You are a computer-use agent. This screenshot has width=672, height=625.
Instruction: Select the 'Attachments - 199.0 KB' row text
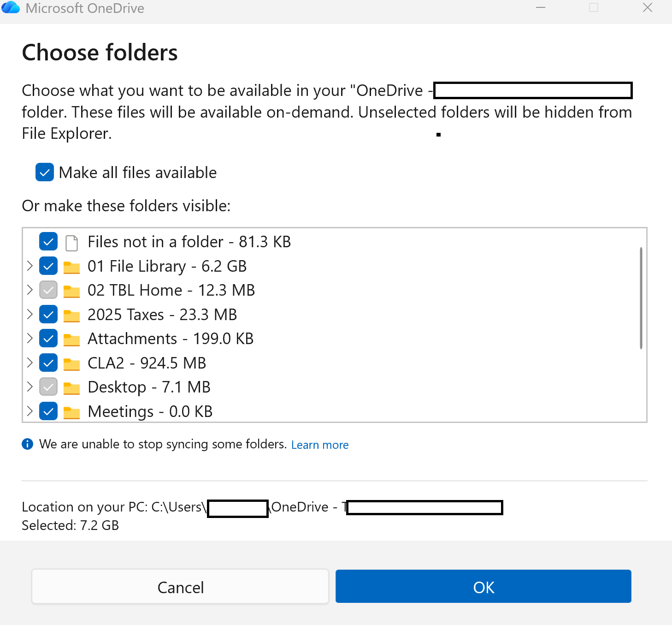[171, 339]
